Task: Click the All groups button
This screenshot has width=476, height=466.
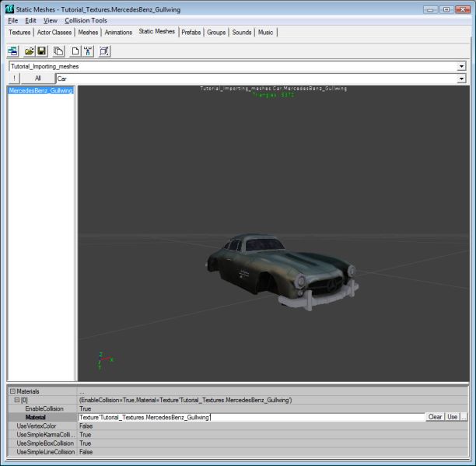Action: click(37, 79)
